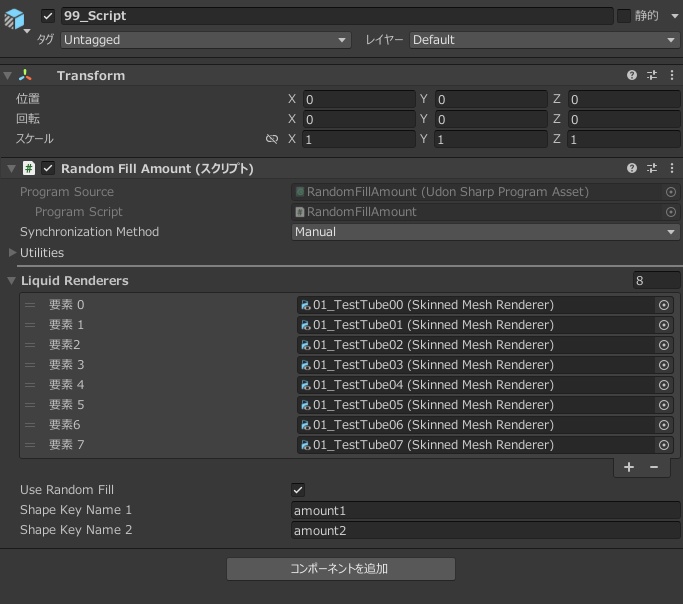The width and height of the screenshot is (683, 604).
Task: Open Transform preset settings icon
Action: (x=652, y=75)
